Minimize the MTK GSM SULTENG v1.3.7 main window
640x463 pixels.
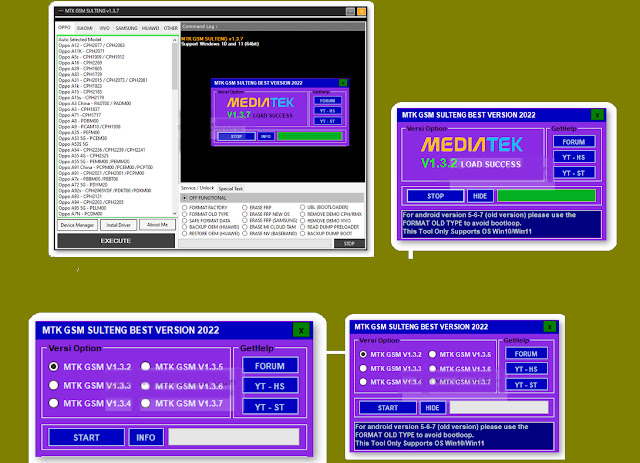pyautogui.click(x=350, y=11)
